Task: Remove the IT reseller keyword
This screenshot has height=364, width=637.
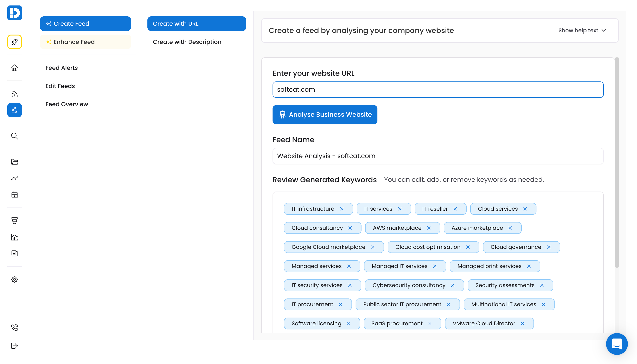Action: click(x=455, y=209)
